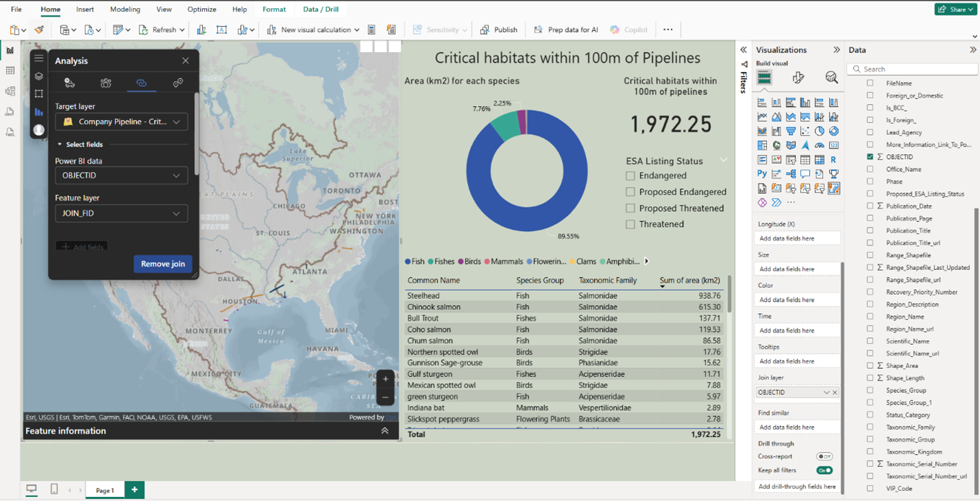Check the Threatened ESA listing status filter
980x501 pixels.
point(630,224)
